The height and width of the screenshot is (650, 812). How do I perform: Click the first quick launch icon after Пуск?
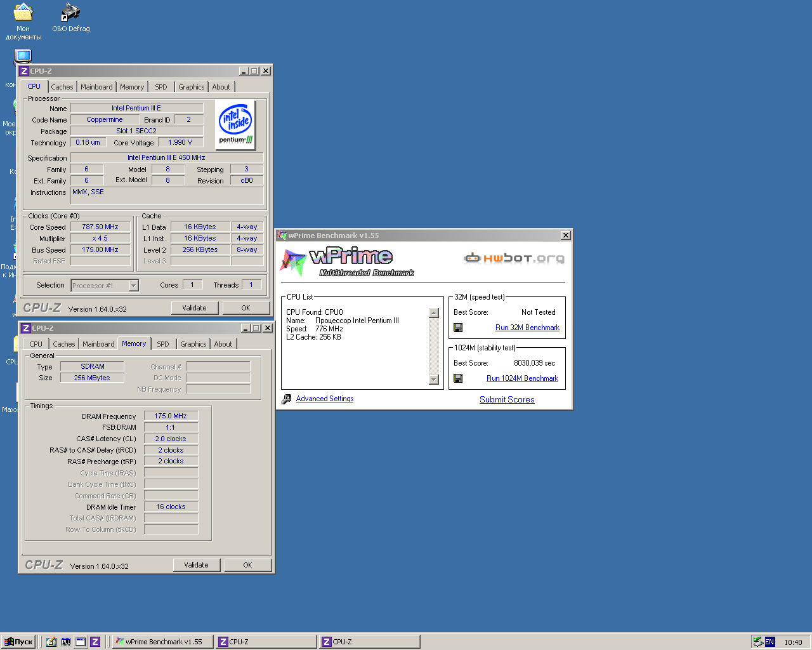pyautogui.click(x=51, y=642)
